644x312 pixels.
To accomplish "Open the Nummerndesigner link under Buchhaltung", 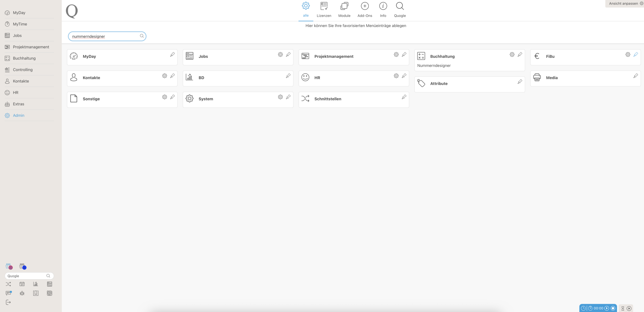I will click(x=434, y=65).
